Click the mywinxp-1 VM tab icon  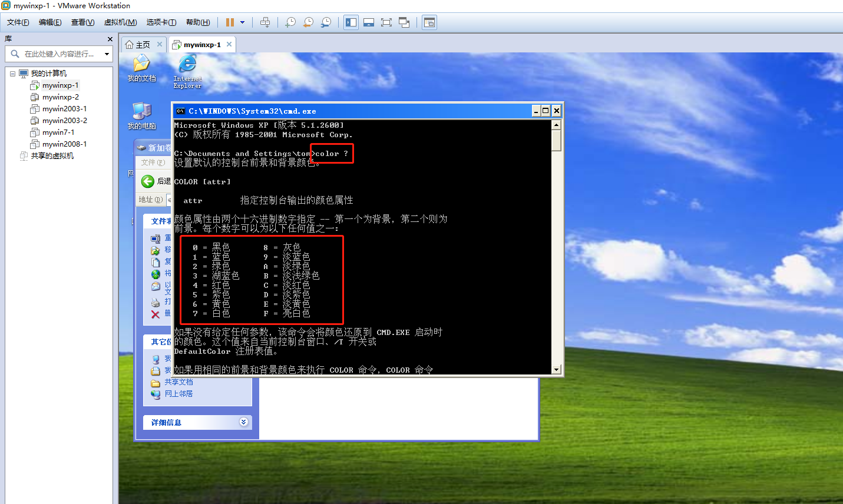176,45
